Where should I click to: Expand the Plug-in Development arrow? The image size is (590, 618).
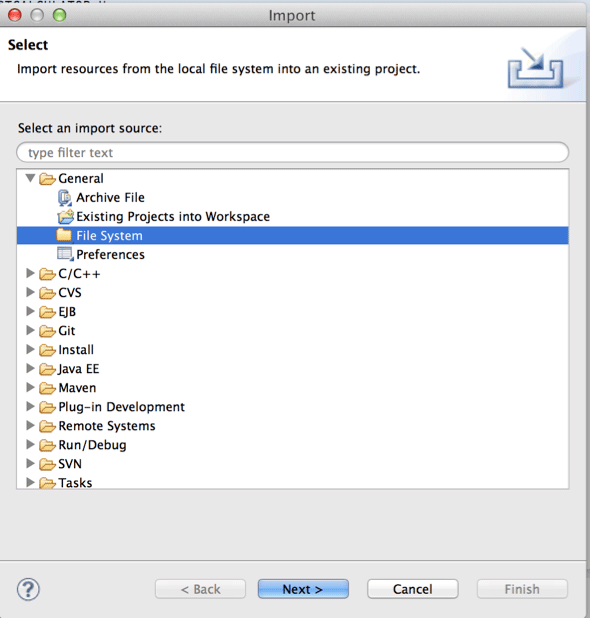30,406
